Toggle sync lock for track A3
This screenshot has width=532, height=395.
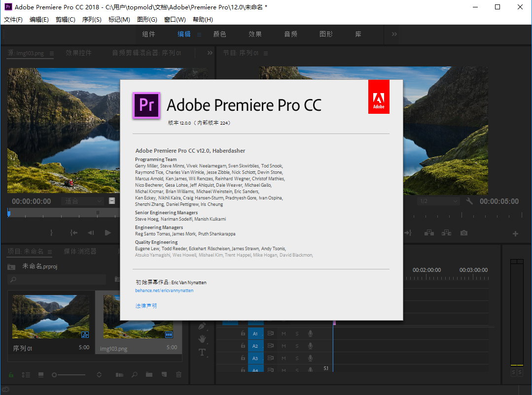pyautogui.click(x=270, y=358)
